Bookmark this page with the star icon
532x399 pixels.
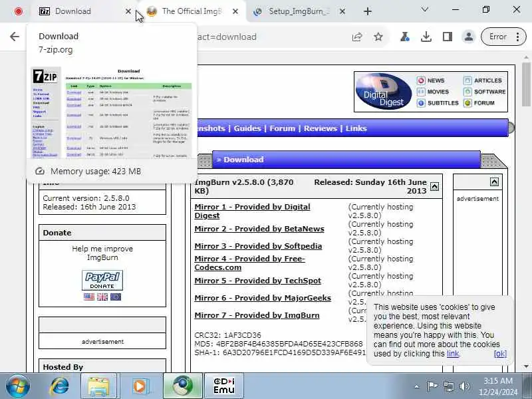pyautogui.click(x=378, y=37)
